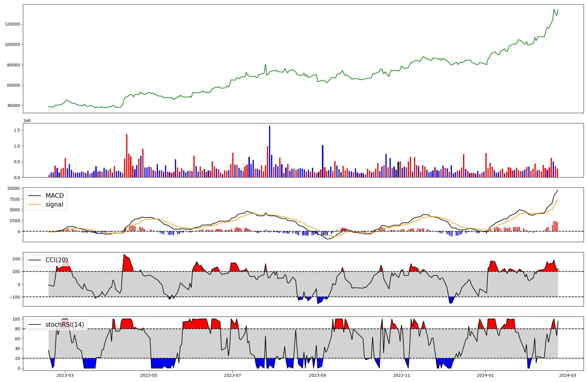Click the -100 tick on CCI axis
Viewport: 588px width, 382px height.
pyautogui.click(x=14, y=297)
